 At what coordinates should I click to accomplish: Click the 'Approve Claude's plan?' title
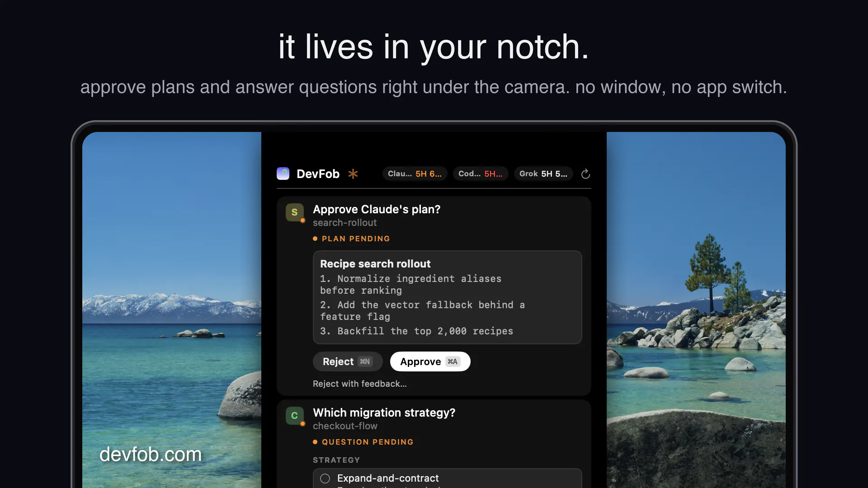coord(377,209)
